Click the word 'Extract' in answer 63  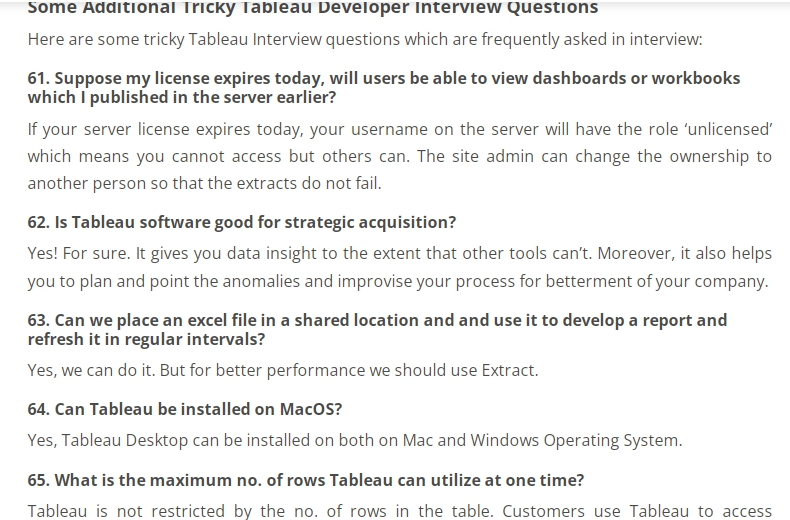tap(509, 370)
